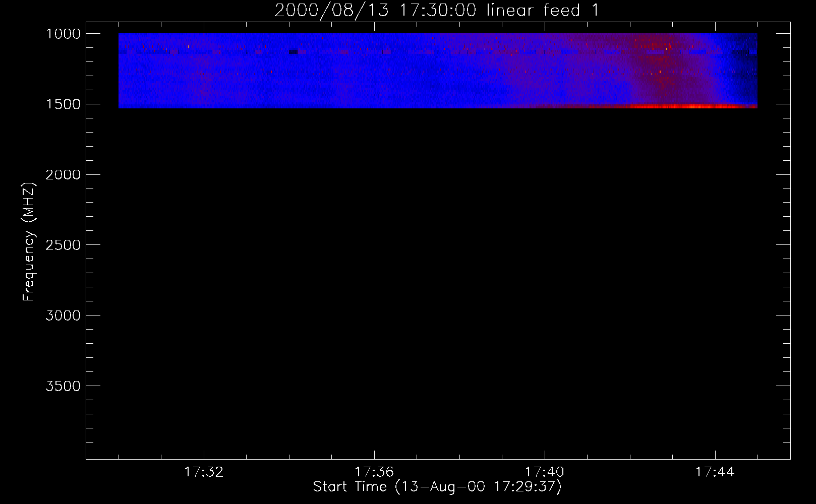
Task: Click the 17:44 time tick label
Action: click(715, 472)
